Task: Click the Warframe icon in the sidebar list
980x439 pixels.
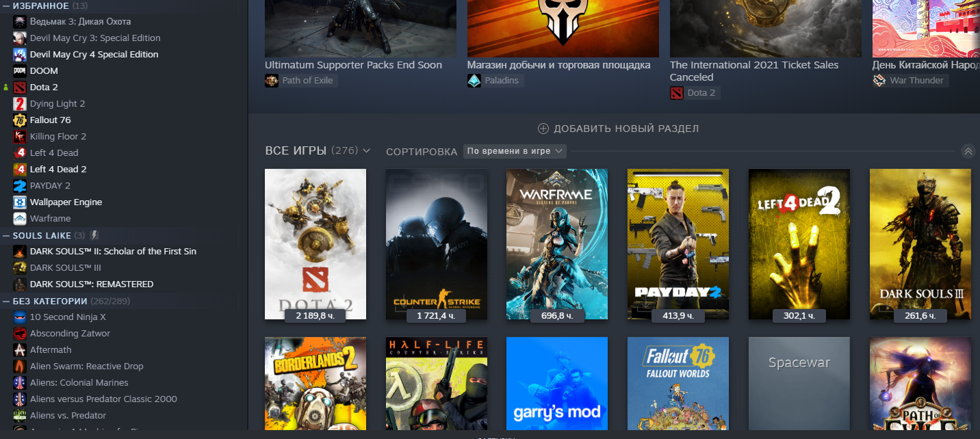Action: [x=19, y=218]
